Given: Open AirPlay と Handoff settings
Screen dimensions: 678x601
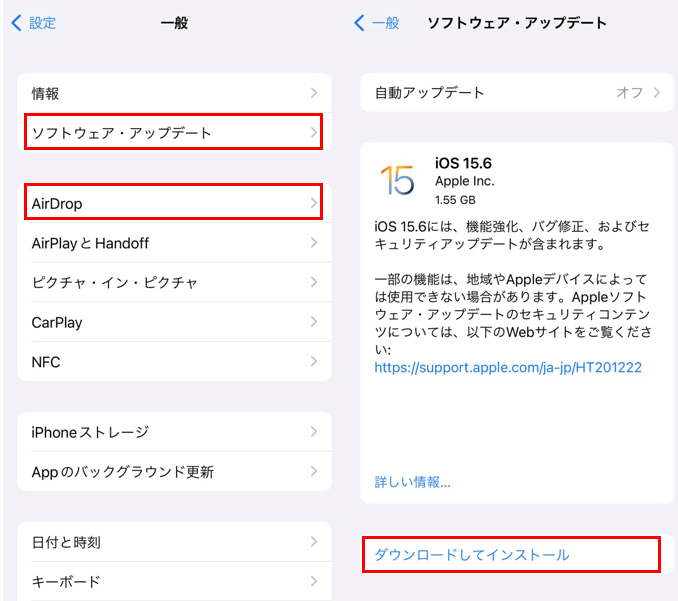Looking at the screenshot, I should (x=174, y=243).
